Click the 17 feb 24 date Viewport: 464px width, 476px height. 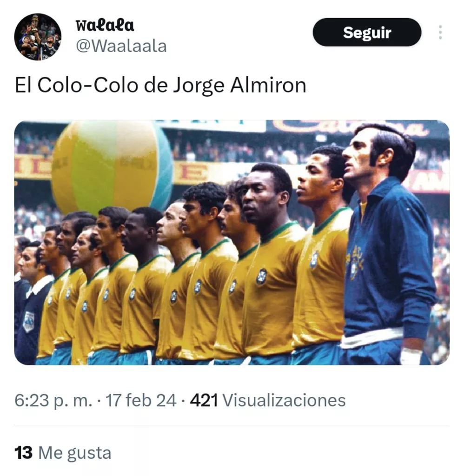coord(141,400)
